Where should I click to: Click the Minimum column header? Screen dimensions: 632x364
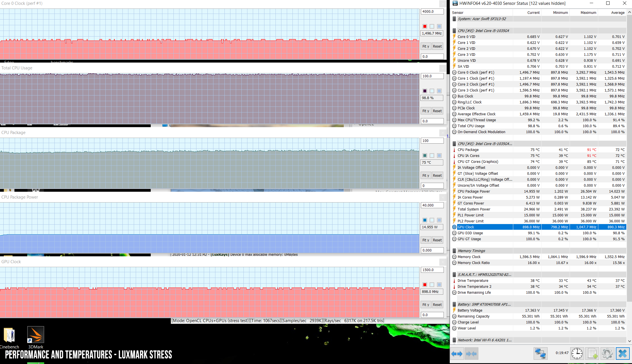[x=555, y=13]
